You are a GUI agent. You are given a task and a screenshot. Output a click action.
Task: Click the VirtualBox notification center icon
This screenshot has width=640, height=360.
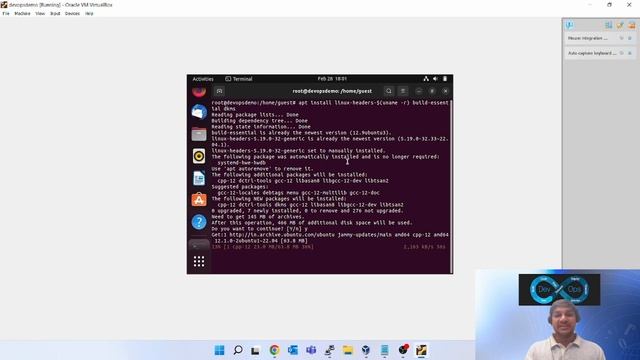click(x=570, y=25)
